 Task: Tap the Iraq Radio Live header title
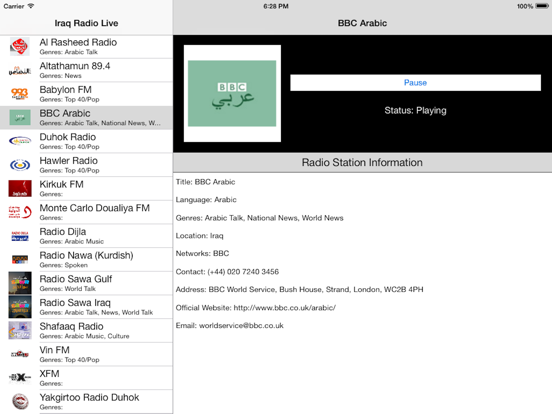point(86,23)
